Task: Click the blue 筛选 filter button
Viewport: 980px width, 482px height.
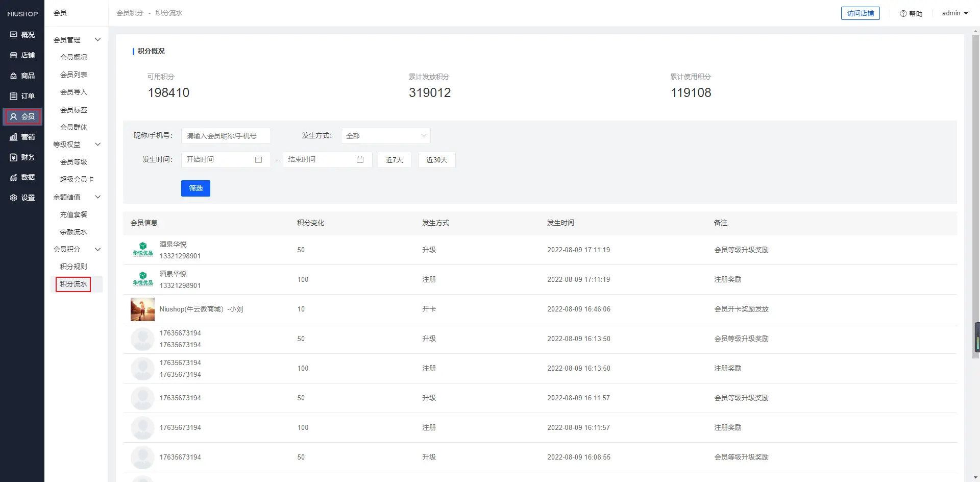Action: (195, 188)
